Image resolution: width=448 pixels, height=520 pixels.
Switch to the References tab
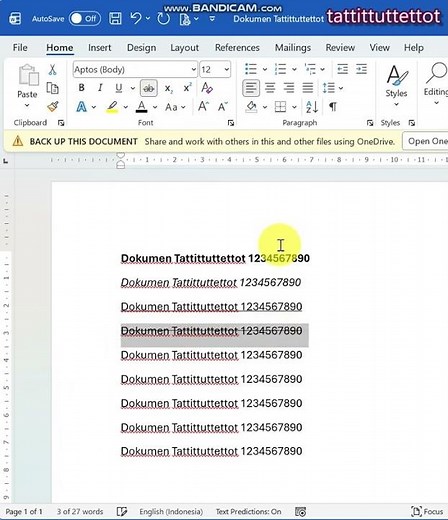coord(237,48)
